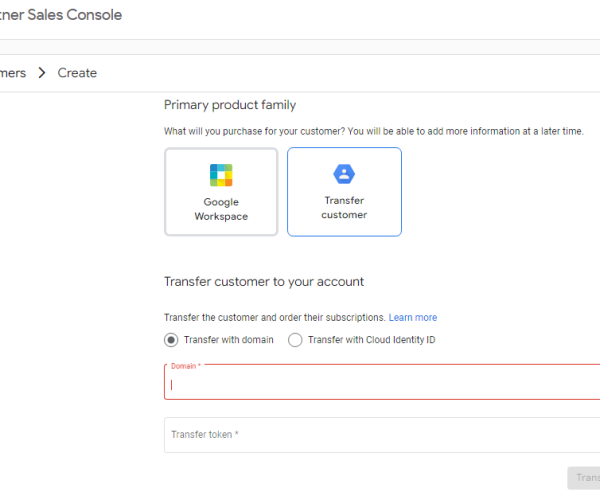Go back via the Customers breadcrumb
600x500 pixels.
(13, 73)
